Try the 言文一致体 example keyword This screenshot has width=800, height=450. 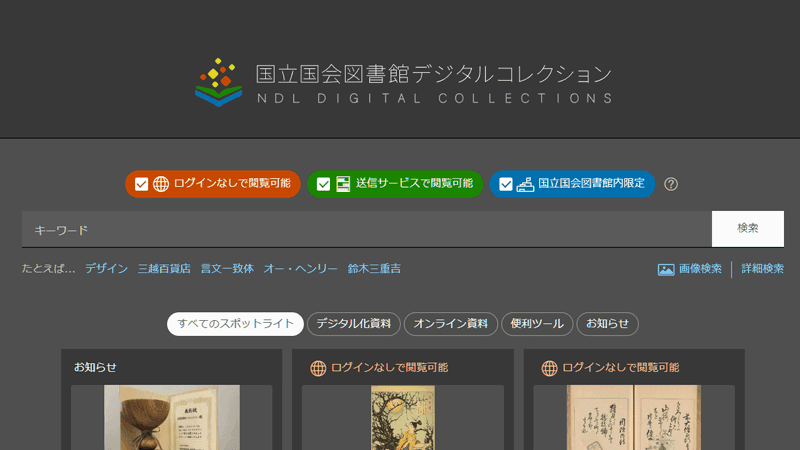tap(227, 269)
